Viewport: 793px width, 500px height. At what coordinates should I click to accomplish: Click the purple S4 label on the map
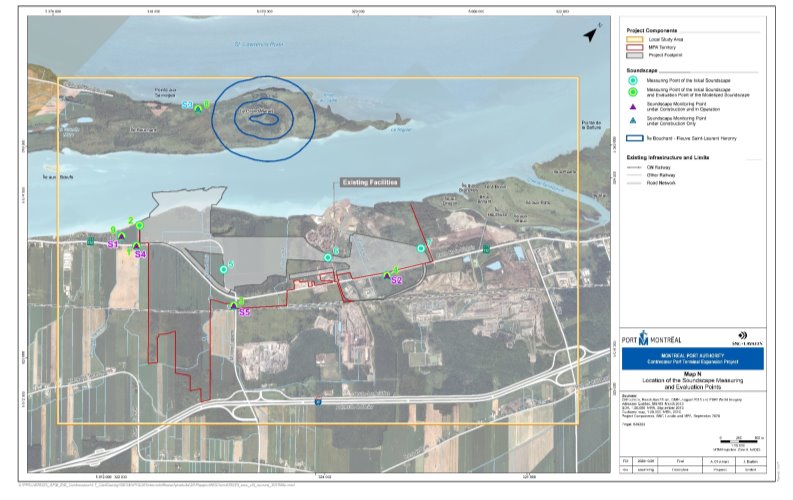(140, 254)
